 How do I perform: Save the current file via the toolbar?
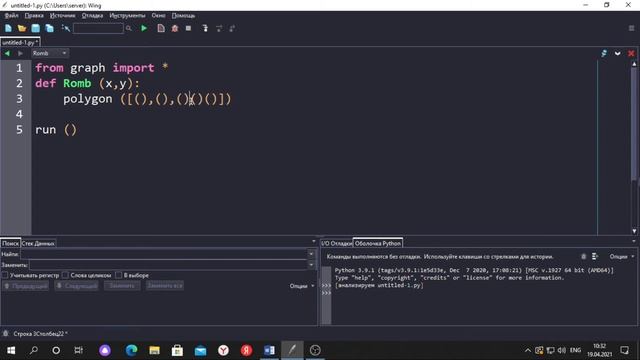click(x=36, y=28)
